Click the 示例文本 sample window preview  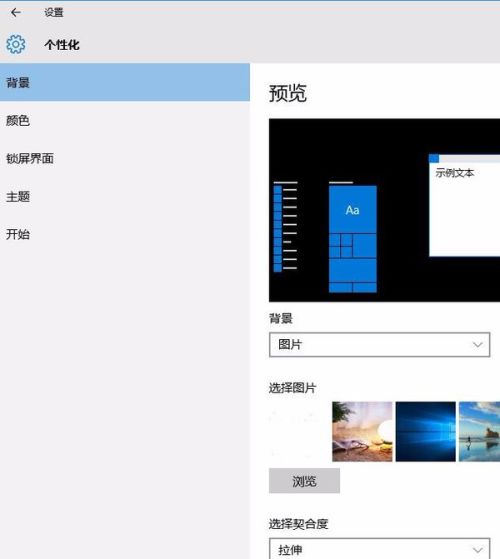pos(465,205)
